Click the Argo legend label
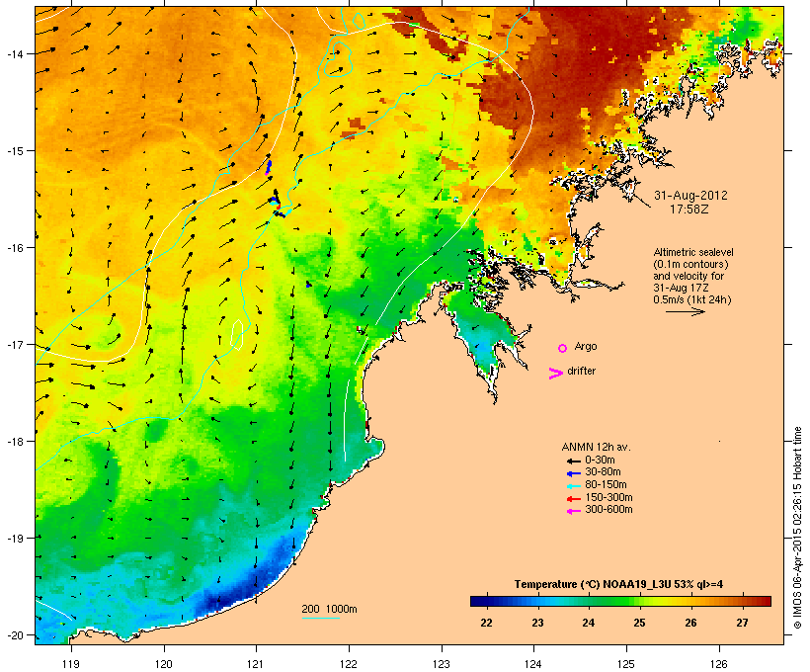 pyautogui.click(x=586, y=346)
